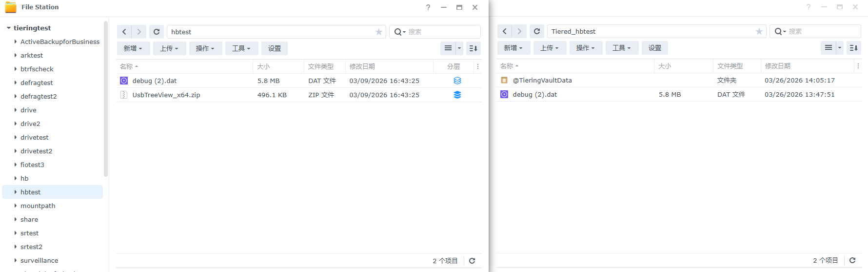Open File Station help question mark
868x272 pixels.
click(428, 7)
